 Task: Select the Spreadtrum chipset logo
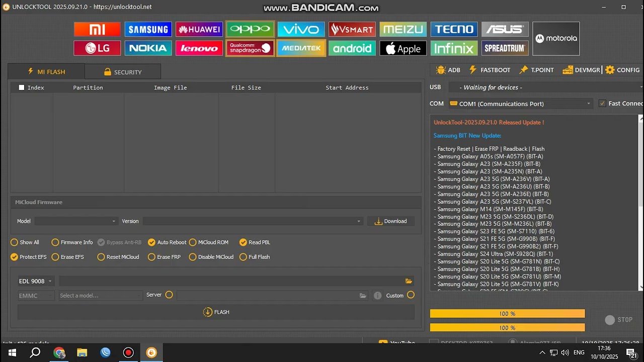click(x=505, y=48)
